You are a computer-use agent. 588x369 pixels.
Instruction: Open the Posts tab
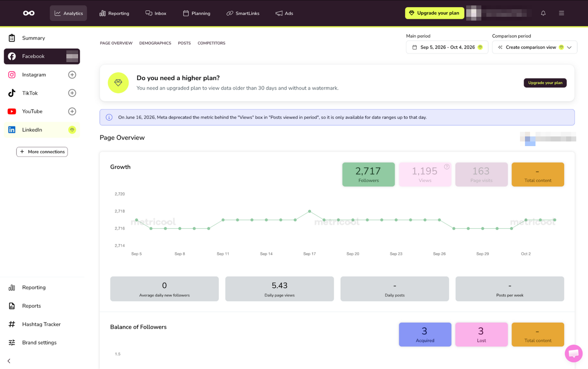click(x=184, y=43)
